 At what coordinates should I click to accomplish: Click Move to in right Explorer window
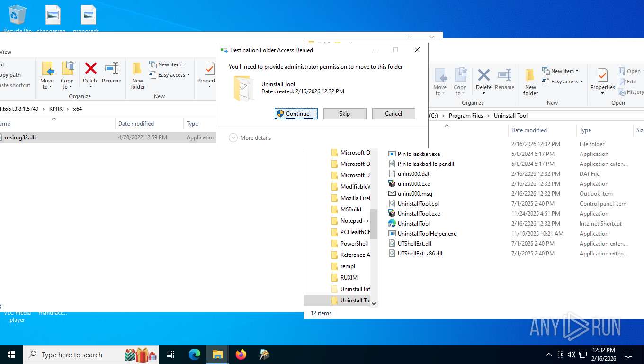pos(440,82)
